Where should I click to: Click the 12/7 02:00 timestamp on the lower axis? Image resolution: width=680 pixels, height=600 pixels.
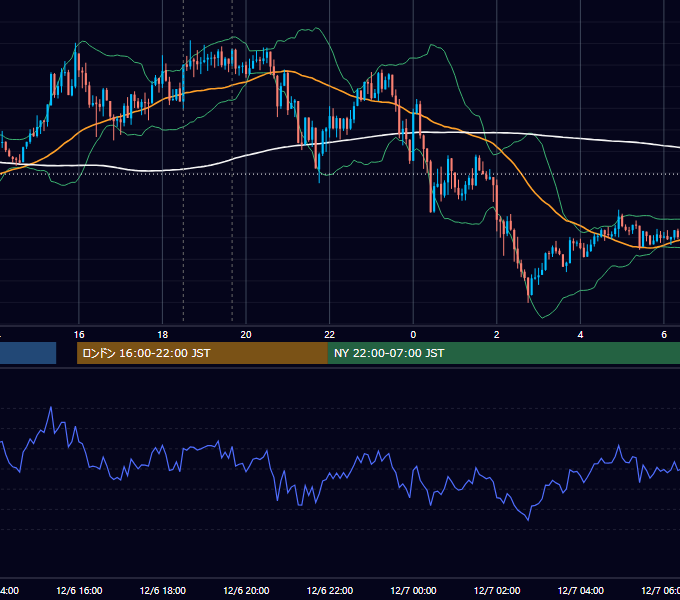pyautogui.click(x=497, y=591)
